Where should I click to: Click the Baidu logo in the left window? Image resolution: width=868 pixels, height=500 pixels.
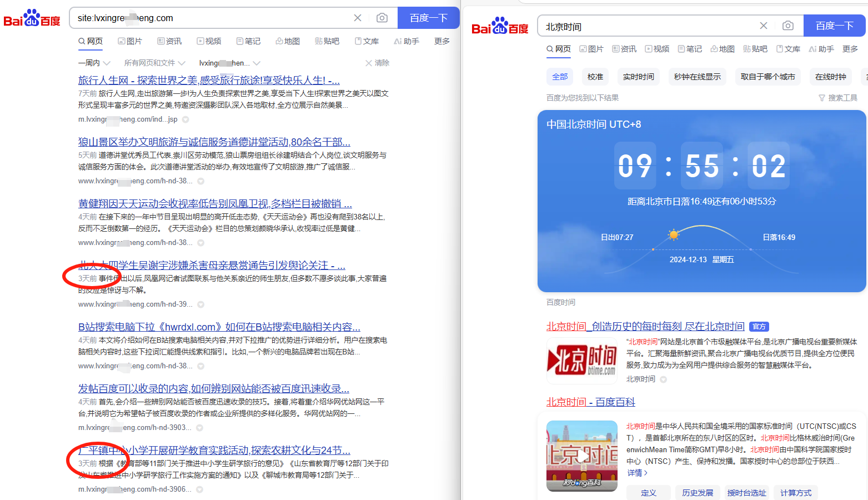coord(32,18)
